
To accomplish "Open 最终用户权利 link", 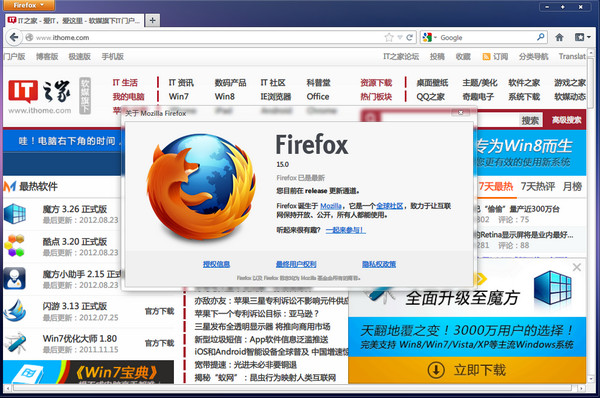I will point(296,264).
